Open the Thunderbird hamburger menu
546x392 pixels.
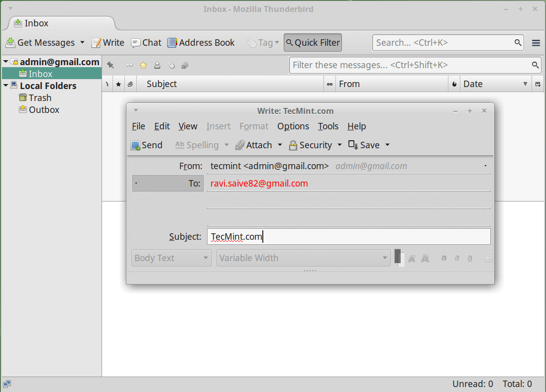pos(536,43)
